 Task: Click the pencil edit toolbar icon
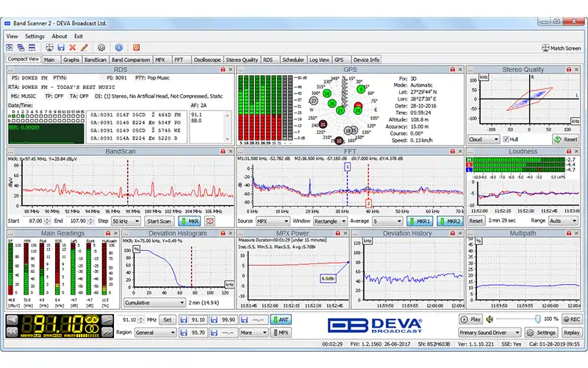tap(84, 47)
